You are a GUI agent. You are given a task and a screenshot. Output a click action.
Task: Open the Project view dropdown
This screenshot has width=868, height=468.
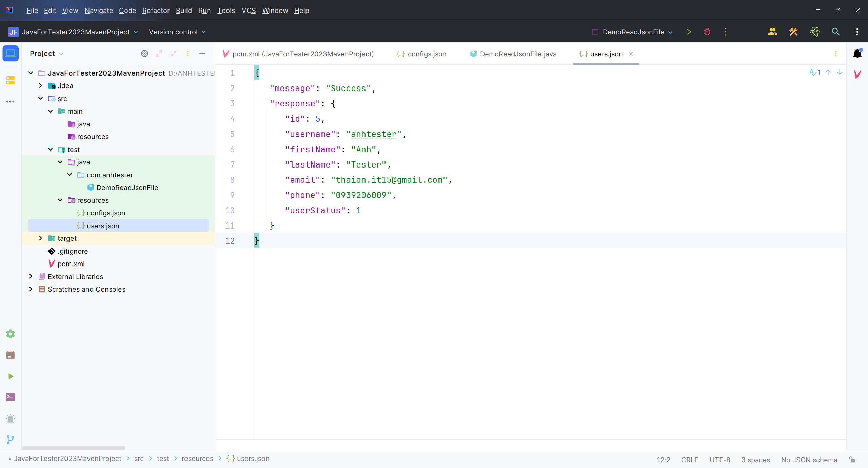click(46, 54)
